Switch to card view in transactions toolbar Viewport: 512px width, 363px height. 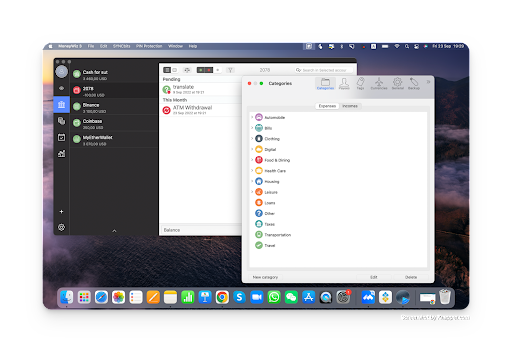(175, 70)
